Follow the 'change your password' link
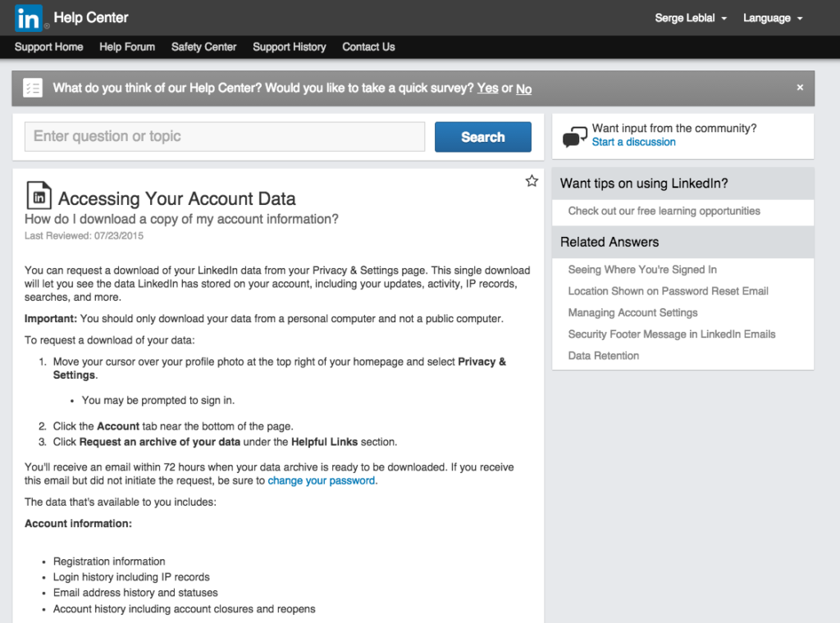Screen dimensions: 840x623 tap(322, 480)
